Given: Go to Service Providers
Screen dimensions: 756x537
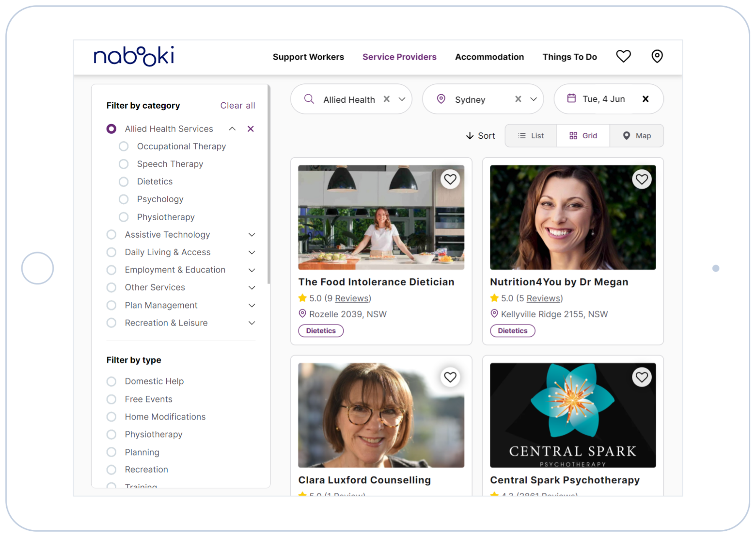Looking at the screenshot, I should [x=399, y=57].
